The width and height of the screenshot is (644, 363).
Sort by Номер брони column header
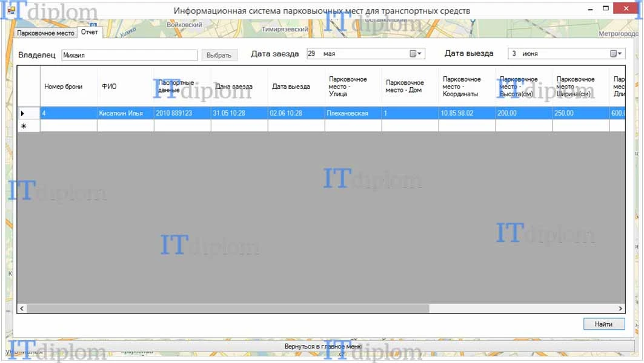tap(68, 87)
